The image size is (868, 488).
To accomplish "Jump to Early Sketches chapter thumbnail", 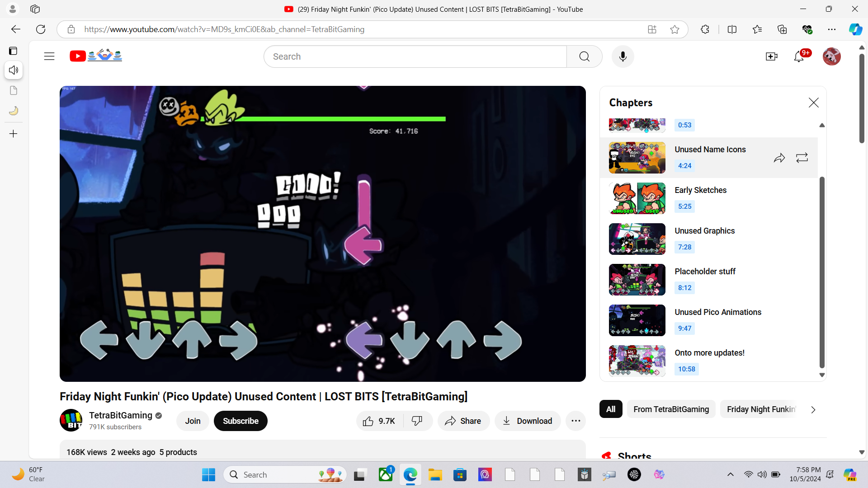I will (x=637, y=198).
